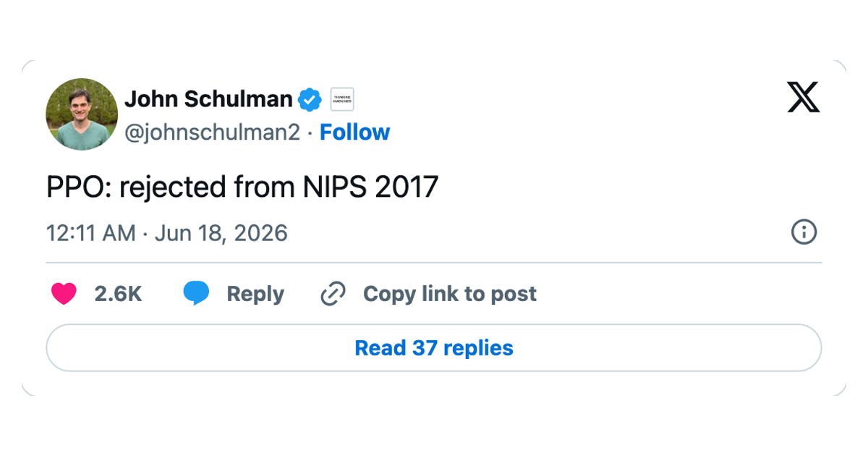Click the Jun 18, 2026 date
Screen dimensions: 868x456
click(x=221, y=233)
